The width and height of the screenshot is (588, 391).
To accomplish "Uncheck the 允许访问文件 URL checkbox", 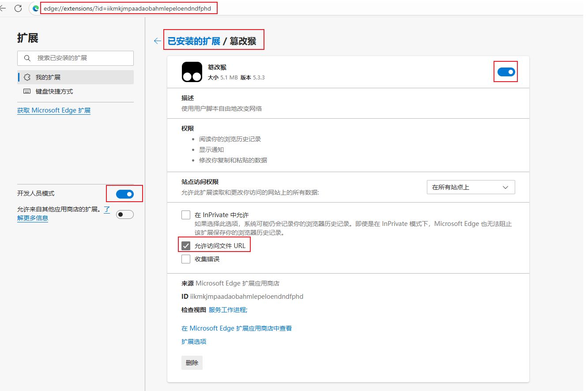I will coord(186,245).
